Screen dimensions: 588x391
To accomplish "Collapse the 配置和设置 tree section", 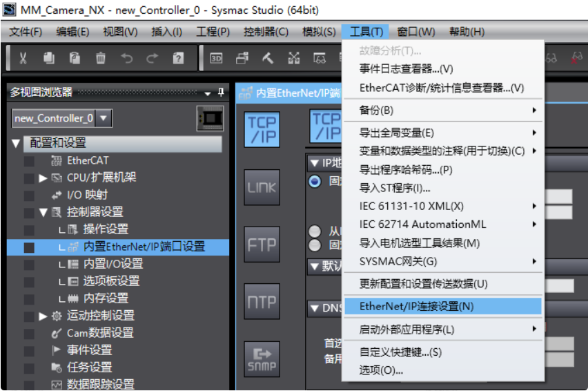I will coord(16,143).
